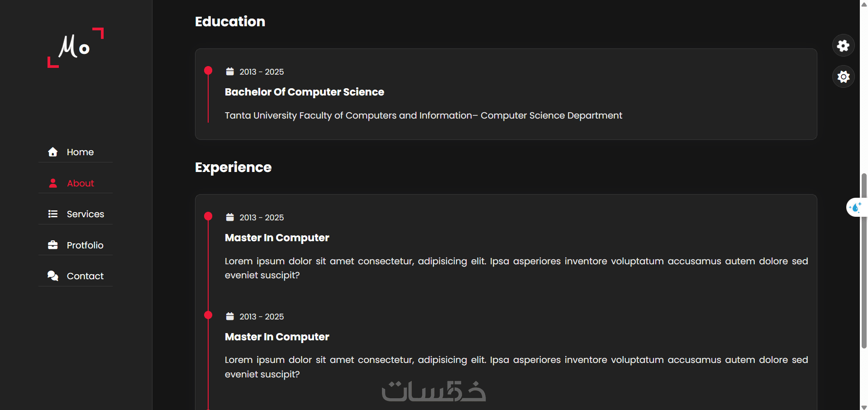Toggle the light/dark mode sun button
The image size is (868, 410).
[843, 76]
